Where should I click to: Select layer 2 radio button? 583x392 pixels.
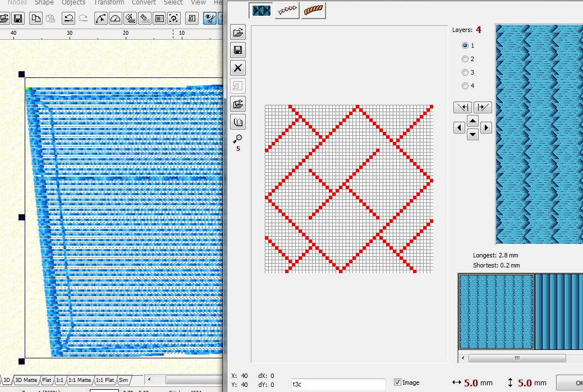[x=465, y=59]
